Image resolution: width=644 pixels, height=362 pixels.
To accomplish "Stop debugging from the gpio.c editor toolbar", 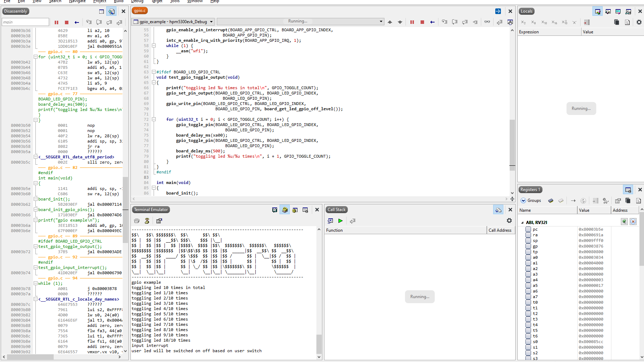I will tap(422, 22).
